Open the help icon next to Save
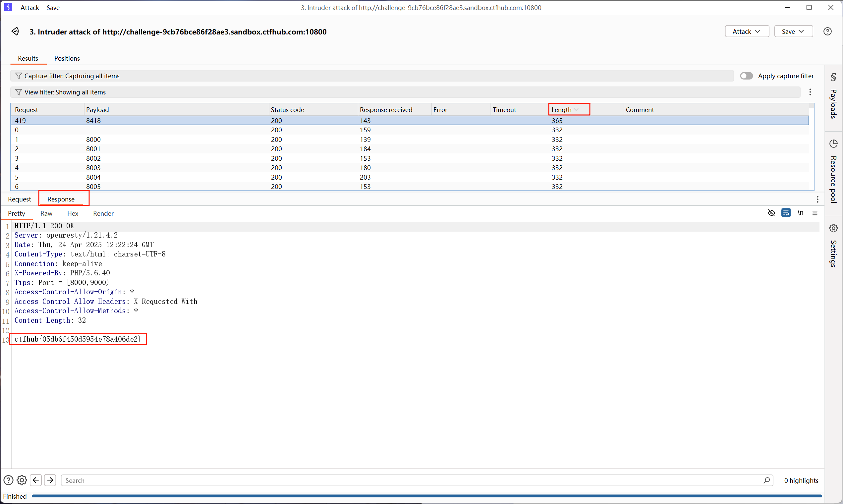 [x=827, y=31]
